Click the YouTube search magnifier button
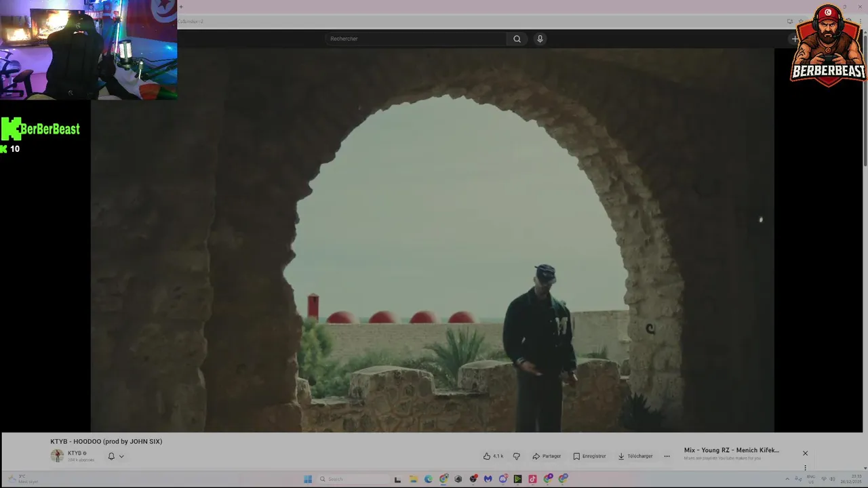The width and height of the screenshot is (868, 488). click(517, 39)
